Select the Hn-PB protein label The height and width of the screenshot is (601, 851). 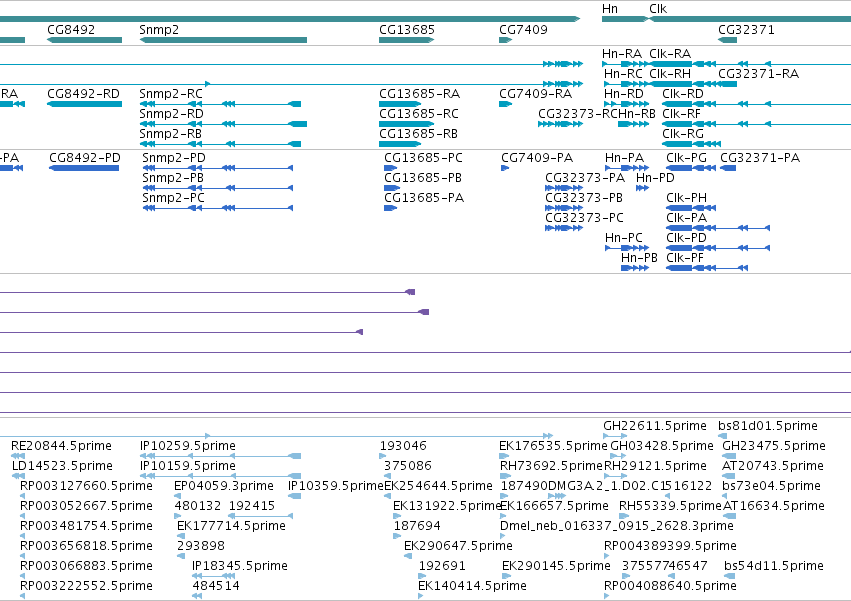point(639,258)
